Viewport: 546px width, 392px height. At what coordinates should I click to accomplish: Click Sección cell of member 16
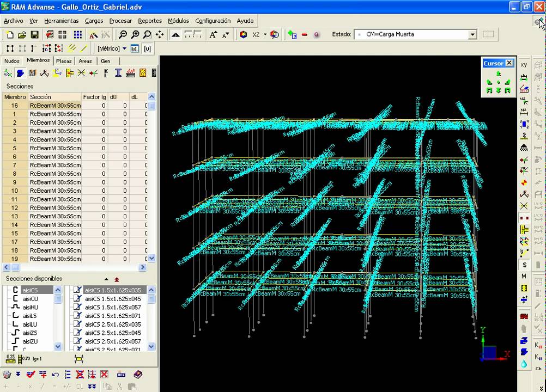point(55,106)
